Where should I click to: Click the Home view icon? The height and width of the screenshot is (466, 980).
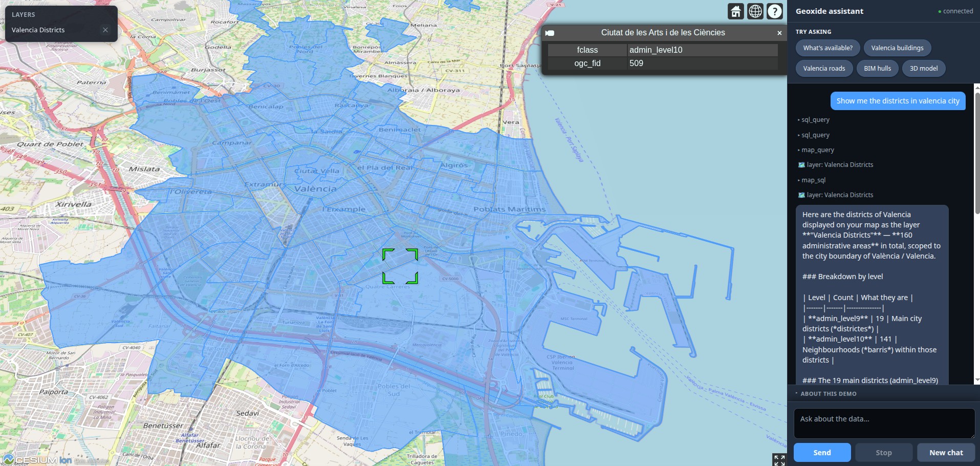pos(736,11)
